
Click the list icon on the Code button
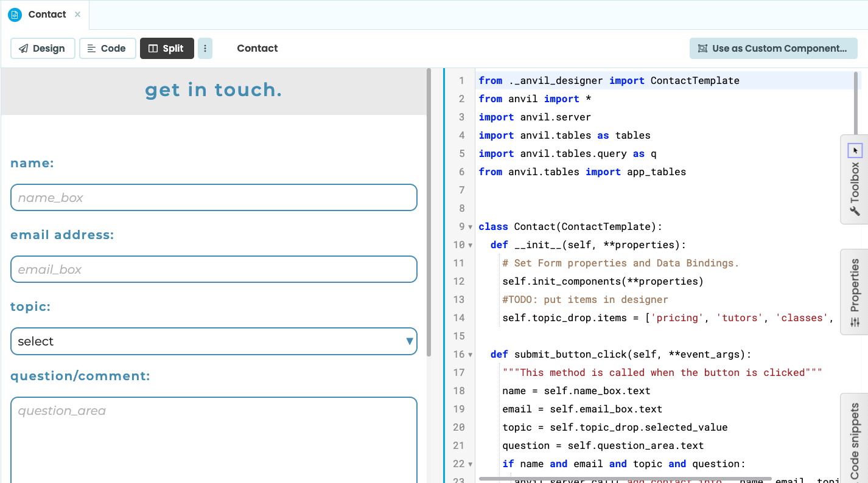93,48
